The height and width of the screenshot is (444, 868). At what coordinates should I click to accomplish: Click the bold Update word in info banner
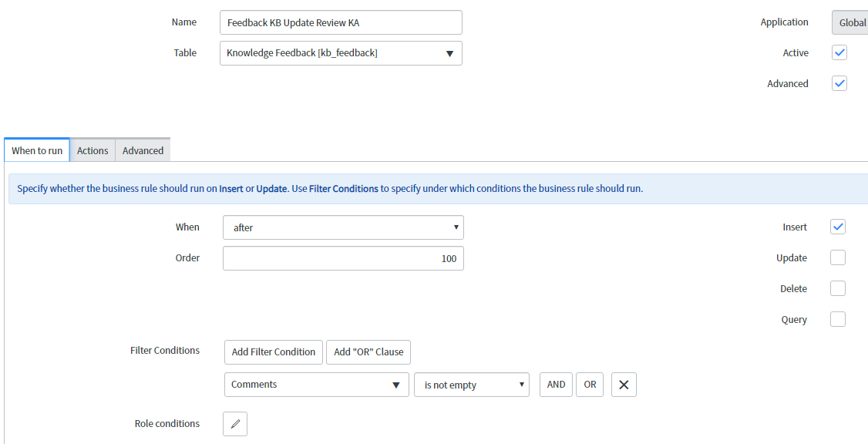pos(271,189)
